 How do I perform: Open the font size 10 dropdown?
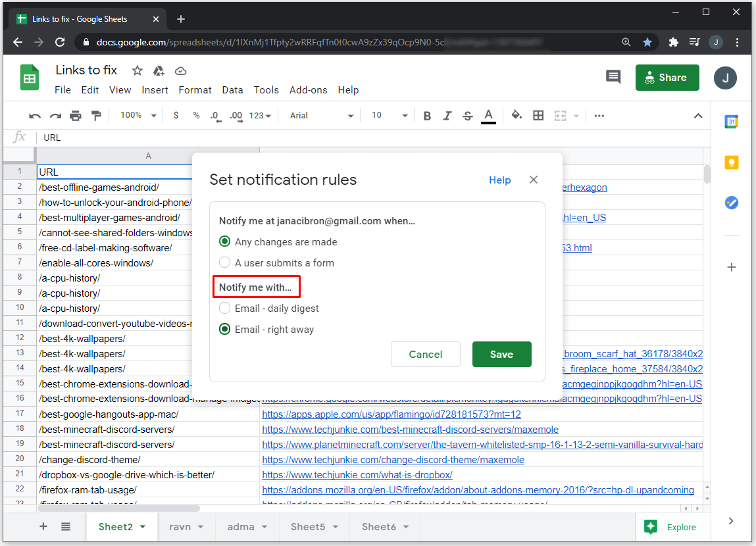coord(390,116)
